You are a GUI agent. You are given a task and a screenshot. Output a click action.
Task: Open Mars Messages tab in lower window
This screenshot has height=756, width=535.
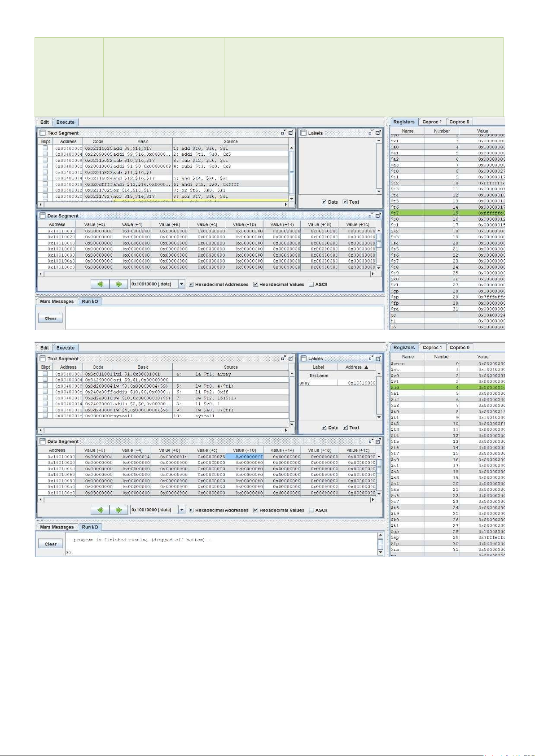point(57,527)
